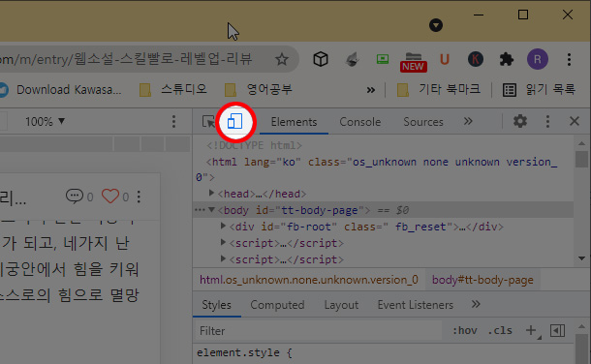The image size is (591, 364).
Task: Open device toolbar more options menu
Action: pyautogui.click(x=173, y=121)
